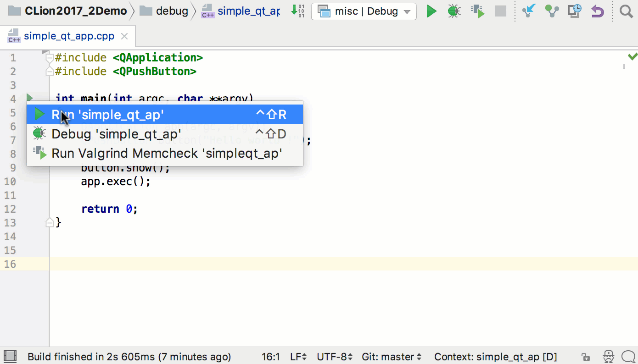Open the LF line separator selector
Image resolution: width=638 pixels, height=364 pixels.
click(x=298, y=357)
